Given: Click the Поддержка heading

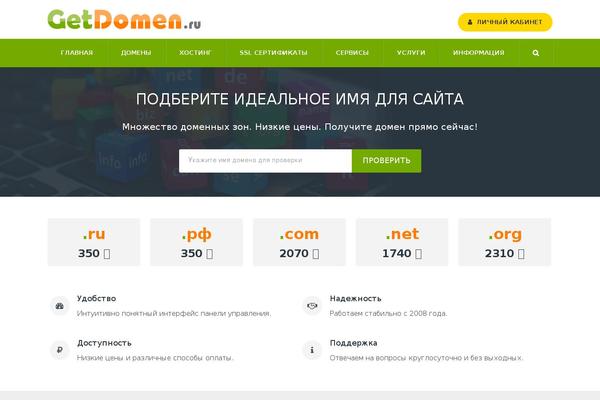Looking at the screenshot, I should [x=354, y=343].
